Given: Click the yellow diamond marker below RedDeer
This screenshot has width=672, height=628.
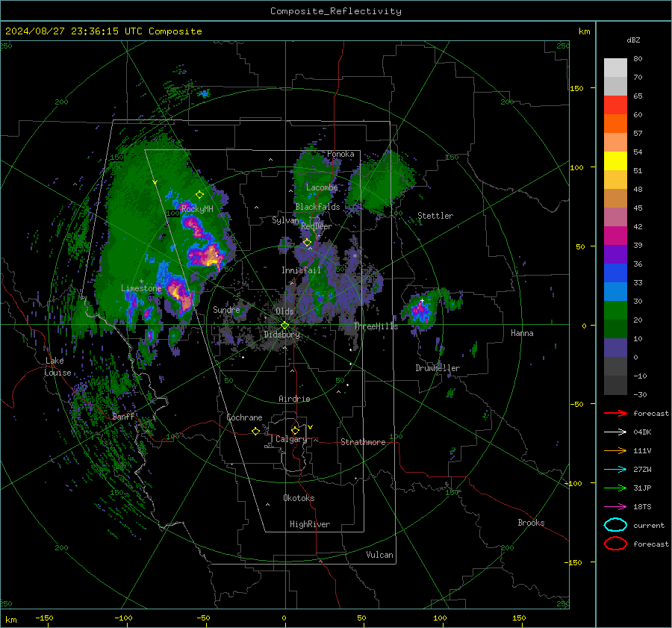Looking at the screenshot, I should click(x=307, y=243).
